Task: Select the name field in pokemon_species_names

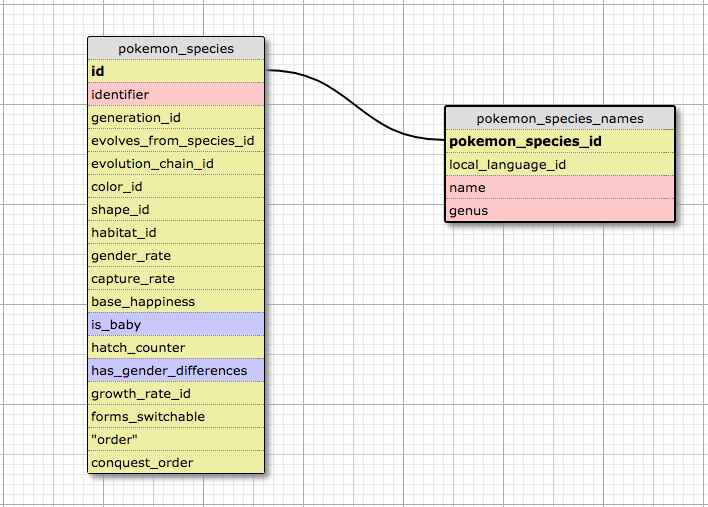Action: tap(560, 187)
